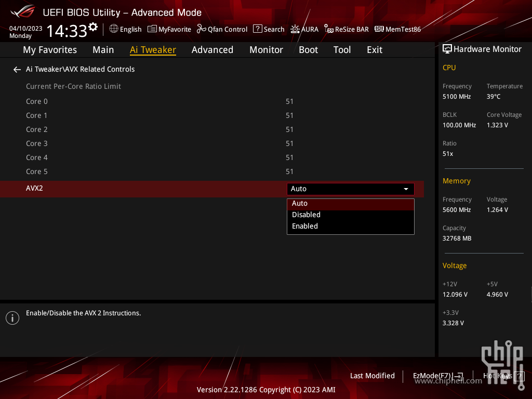Click Ratio value 51x
This screenshot has height=399, width=532.
click(448, 154)
